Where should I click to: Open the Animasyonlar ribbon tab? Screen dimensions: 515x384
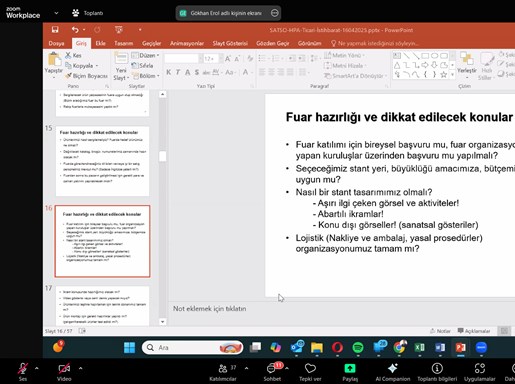187,43
